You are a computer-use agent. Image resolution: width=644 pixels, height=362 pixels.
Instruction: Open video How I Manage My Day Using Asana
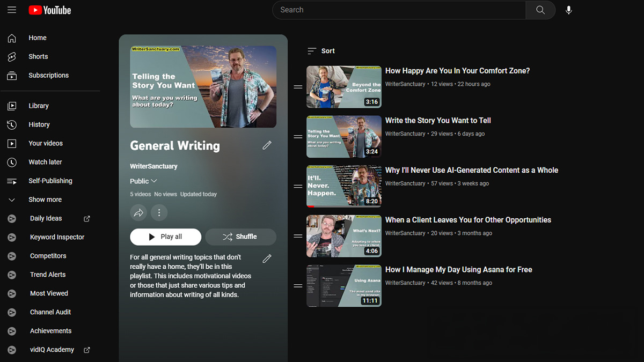pos(459,270)
